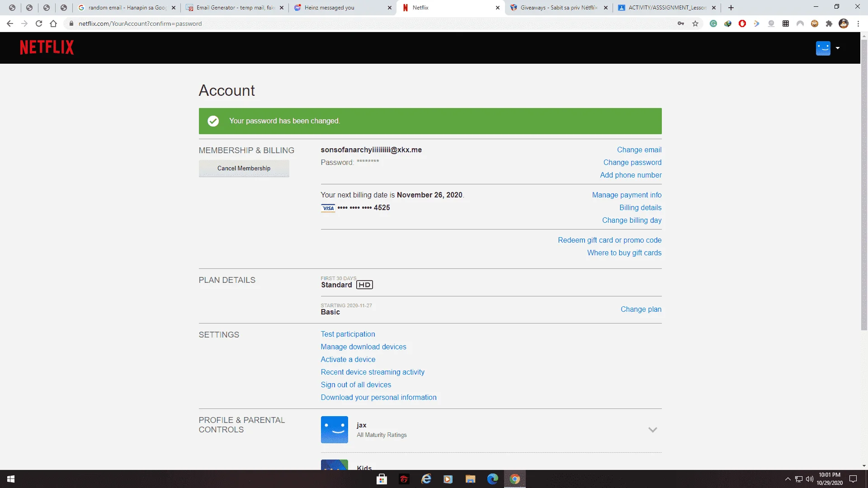The height and width of the screenshot is (488, 868).
Task: Expand the jax profile settings chevron
Action: click(652, 430)
